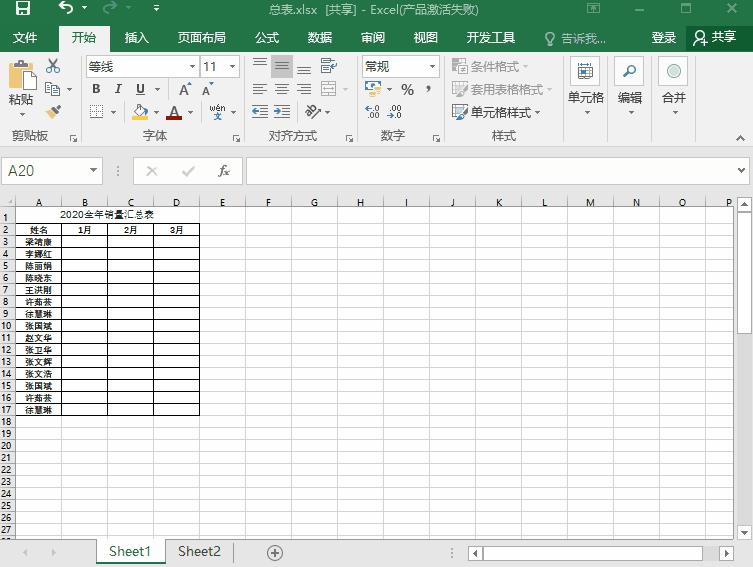Click the cell borders icon
Viewport: 753px width, 567px height.
click(x=97, y=112)
